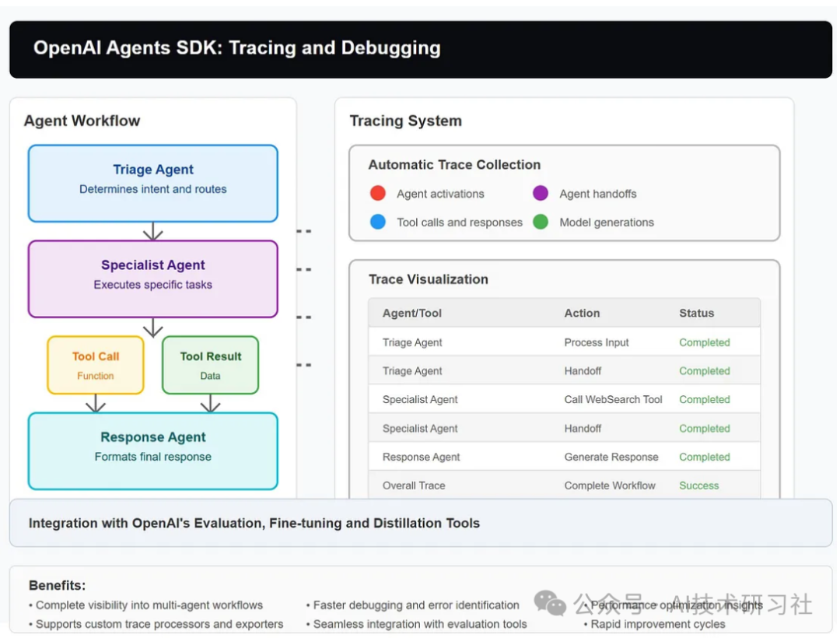This screenshot has width=840, height=638.
Task: Click 'Supports custom trace processors and exporters'
Action: [156, 624]
